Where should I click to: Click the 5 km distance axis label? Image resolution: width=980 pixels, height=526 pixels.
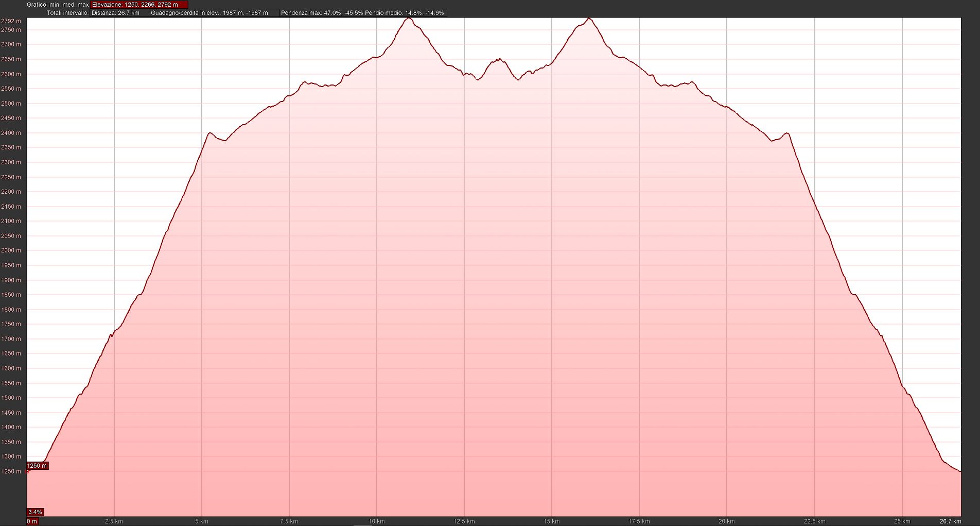click(x=201, y=521)
